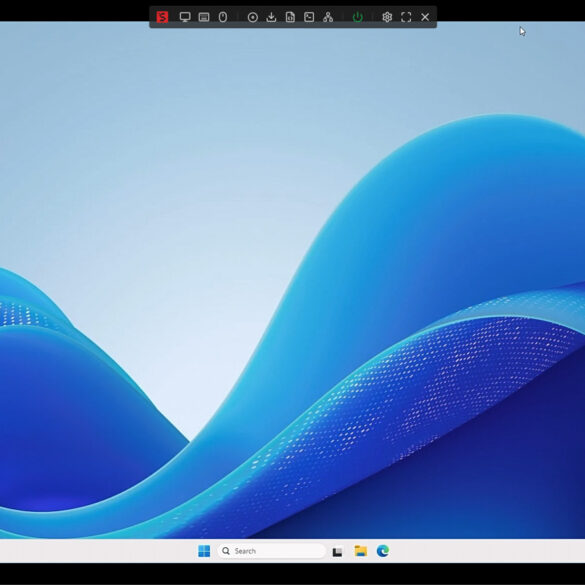Launch Microsoft Edge from the taskbar
Image resolution: width=585 pixels, height=585 pixels.
pyautogui.click(x=383, y=551)
